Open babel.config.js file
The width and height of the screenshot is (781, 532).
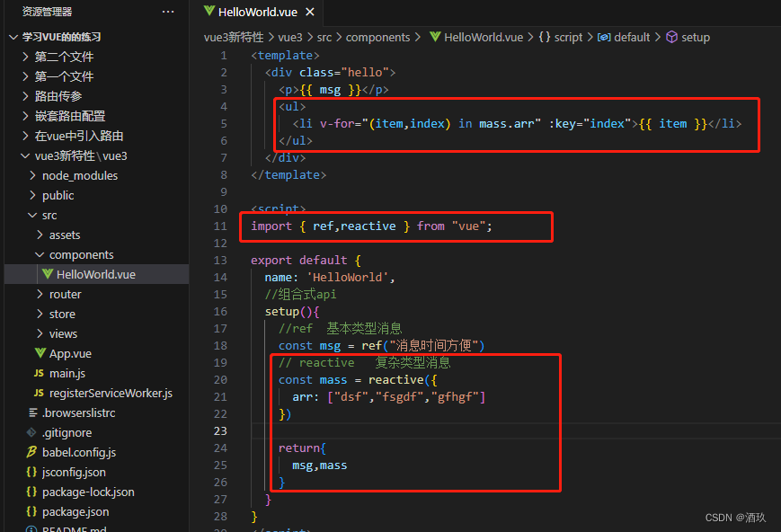point(97,452)
